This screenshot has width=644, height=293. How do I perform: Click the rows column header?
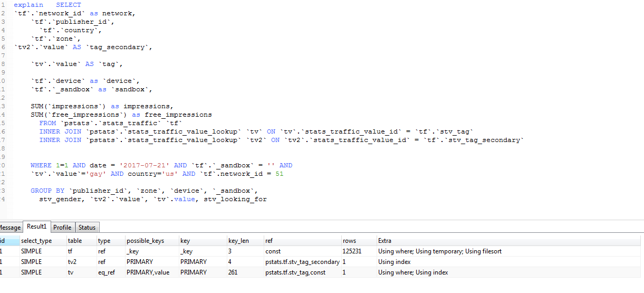[349, 241]
